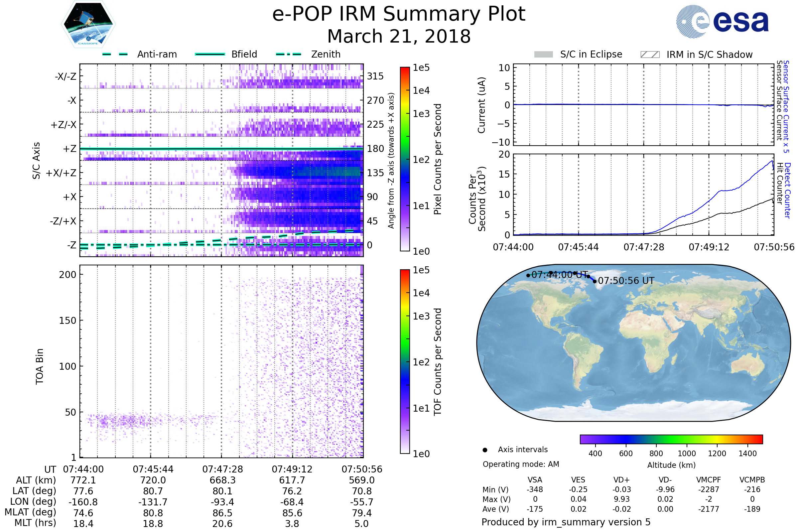Click the +X/+Z axis label
The width and height of the screenshot is (798, 532).
pos(61,173)
